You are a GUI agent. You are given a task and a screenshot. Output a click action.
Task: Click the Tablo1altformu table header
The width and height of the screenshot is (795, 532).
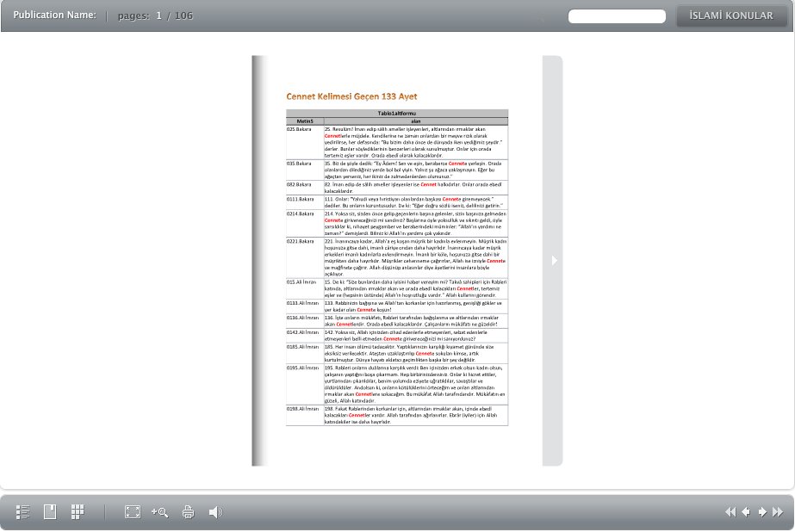(x=397, y=114)
